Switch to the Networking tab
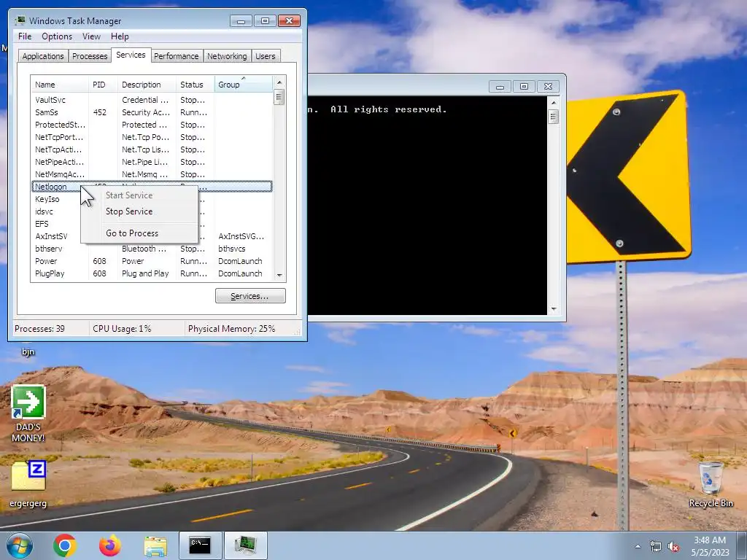 point(227,55)
